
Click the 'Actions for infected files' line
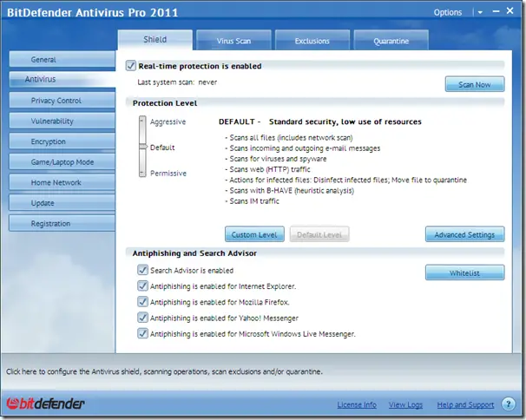coord(345,180)
